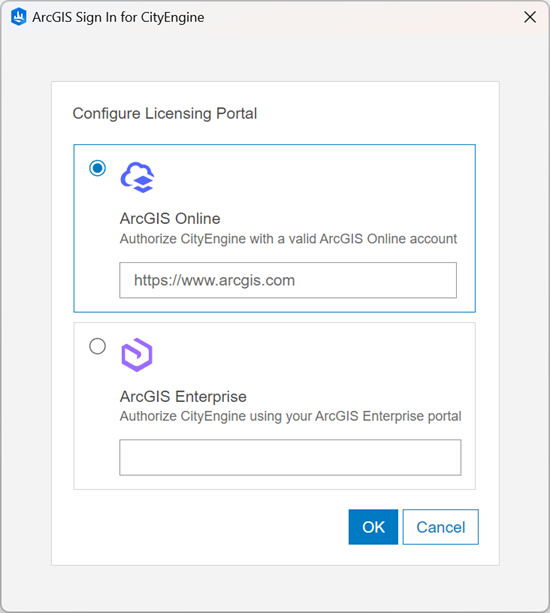550x613 pixels.
Task: Click "Authorize CityEngine using your ArcGIS Enterprise portal"
Action: click(x=290, y=416)
